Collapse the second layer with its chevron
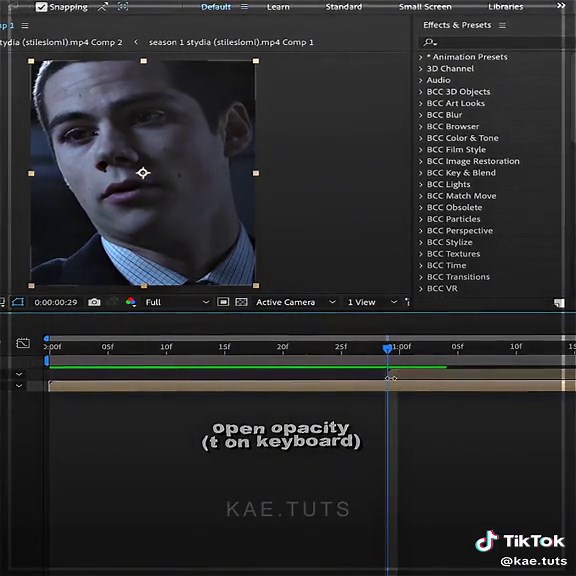This screenshot has height=576, width=576. [x=19, y=386]
